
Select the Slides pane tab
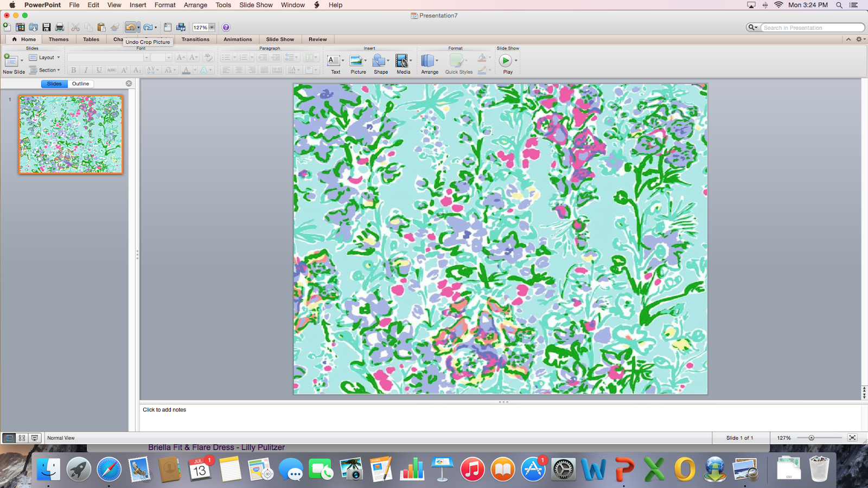point(54,84)
